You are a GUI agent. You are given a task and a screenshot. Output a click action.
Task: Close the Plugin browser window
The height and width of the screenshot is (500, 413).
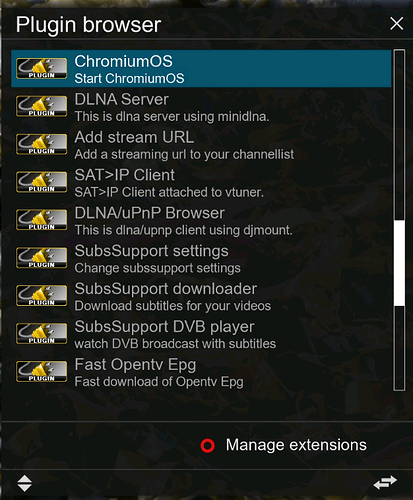click(396, 24)
